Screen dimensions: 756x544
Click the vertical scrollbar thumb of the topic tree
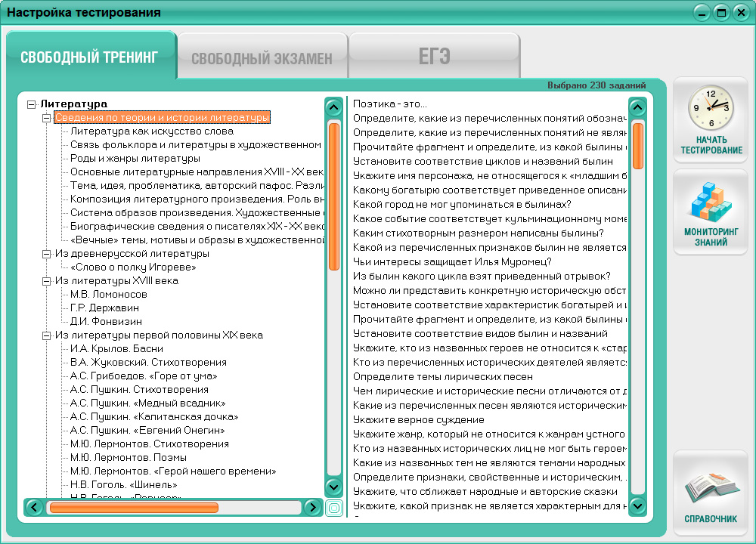pos(333,196)
